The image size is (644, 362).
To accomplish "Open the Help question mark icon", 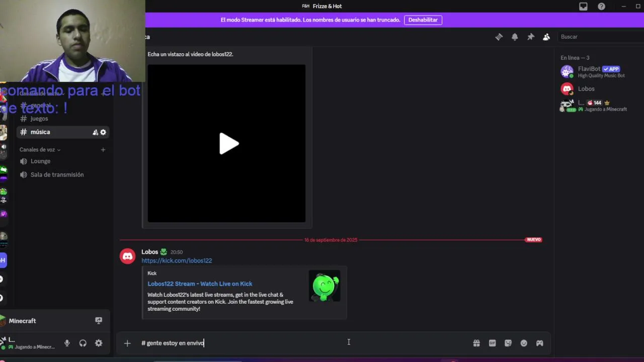I will pos(601,7).
